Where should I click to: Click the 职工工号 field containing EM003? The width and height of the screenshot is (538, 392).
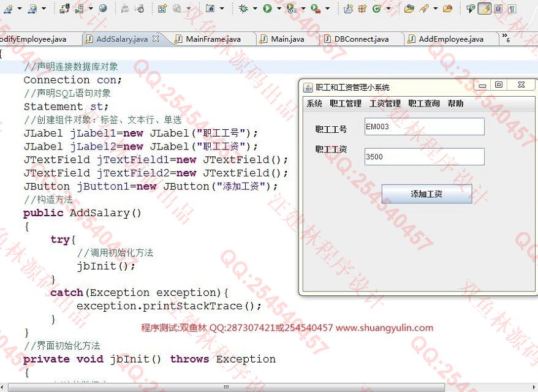click(425, 127)
